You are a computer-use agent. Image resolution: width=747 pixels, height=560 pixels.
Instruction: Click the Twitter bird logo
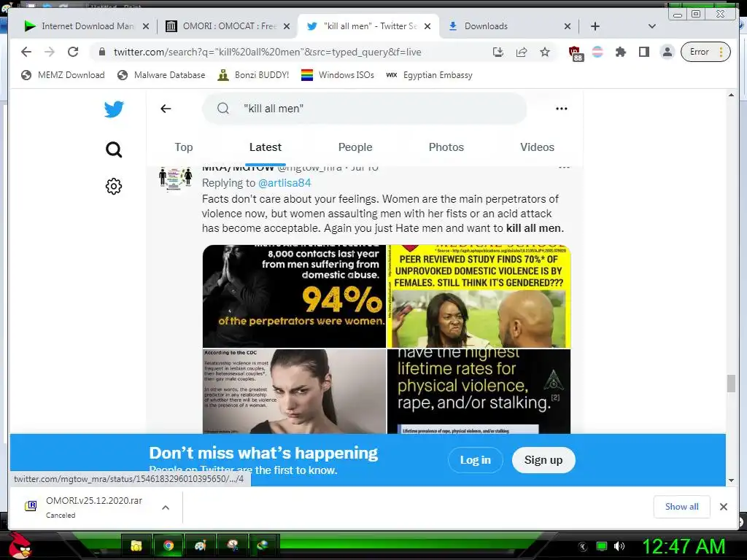pos(114,109)
